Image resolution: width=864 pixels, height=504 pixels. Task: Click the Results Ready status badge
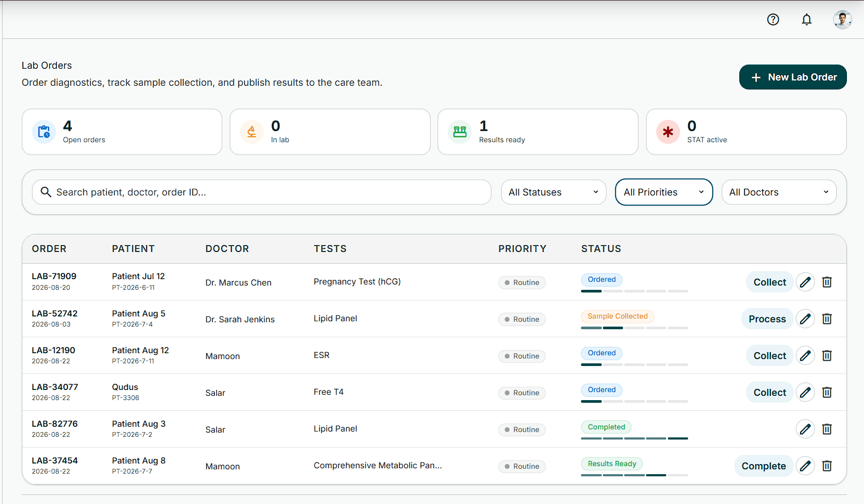click(612, 464)
